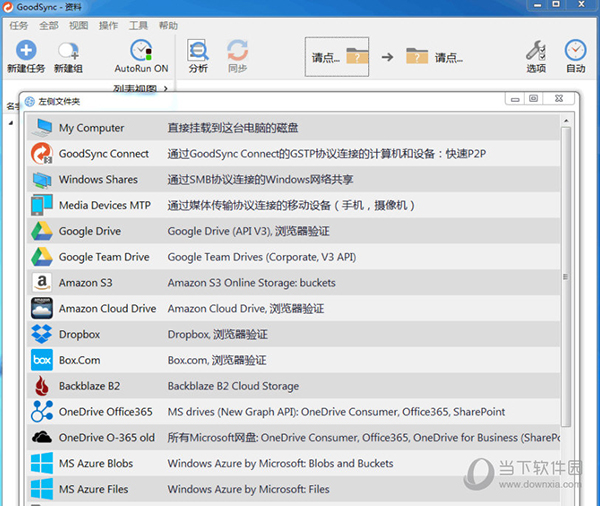Choose the Backblaze B2 flame icon
Viewport: 600px width, 506px height.
tap(42, 386)
